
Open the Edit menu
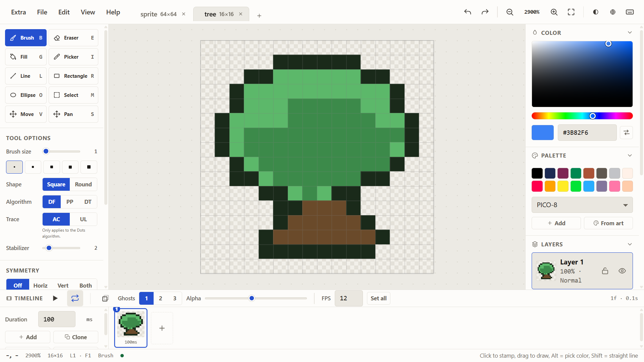pos(64,12)
